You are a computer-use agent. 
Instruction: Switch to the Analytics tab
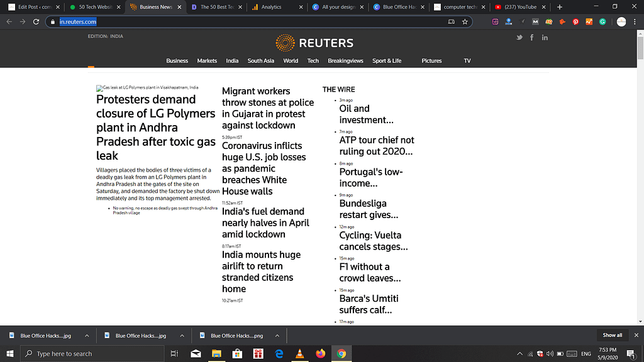[x=277, y=7]
